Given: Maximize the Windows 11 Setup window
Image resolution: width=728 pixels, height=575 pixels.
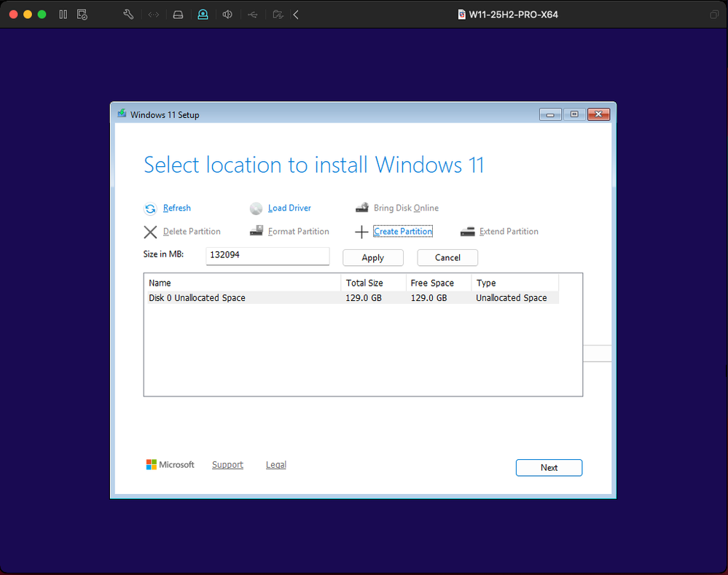Looking at the screenshot, I should point(574,114).
